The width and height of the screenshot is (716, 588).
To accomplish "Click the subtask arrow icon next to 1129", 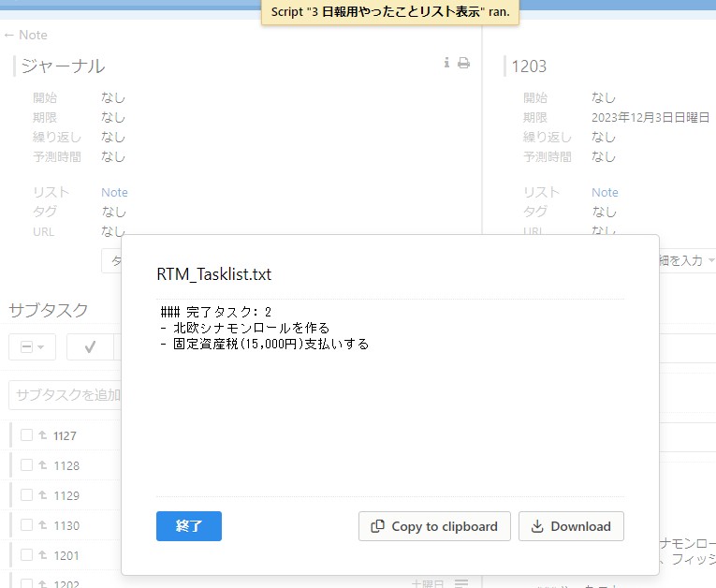I will click(42, 495).
